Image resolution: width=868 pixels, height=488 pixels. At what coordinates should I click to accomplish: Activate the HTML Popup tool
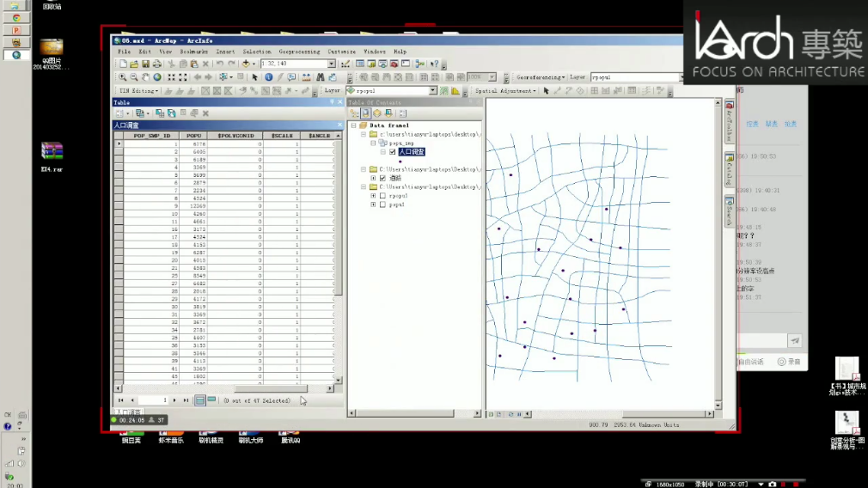point(291,77)
